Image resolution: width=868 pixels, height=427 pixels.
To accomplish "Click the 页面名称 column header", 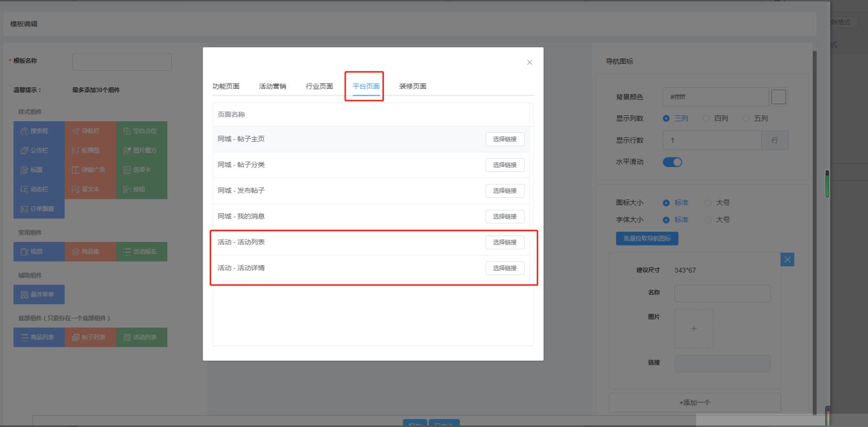I will pyautogui.click(x=231, y=114).
